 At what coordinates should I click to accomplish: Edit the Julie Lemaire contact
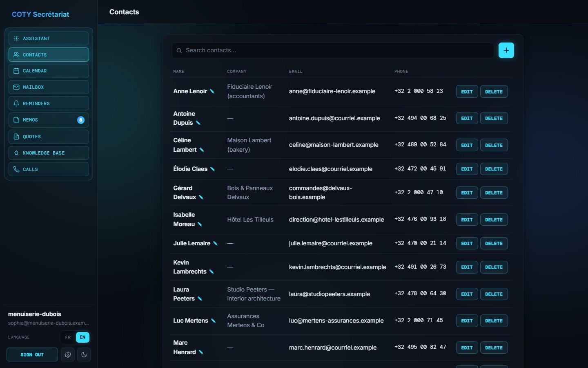tap(467, 243)
